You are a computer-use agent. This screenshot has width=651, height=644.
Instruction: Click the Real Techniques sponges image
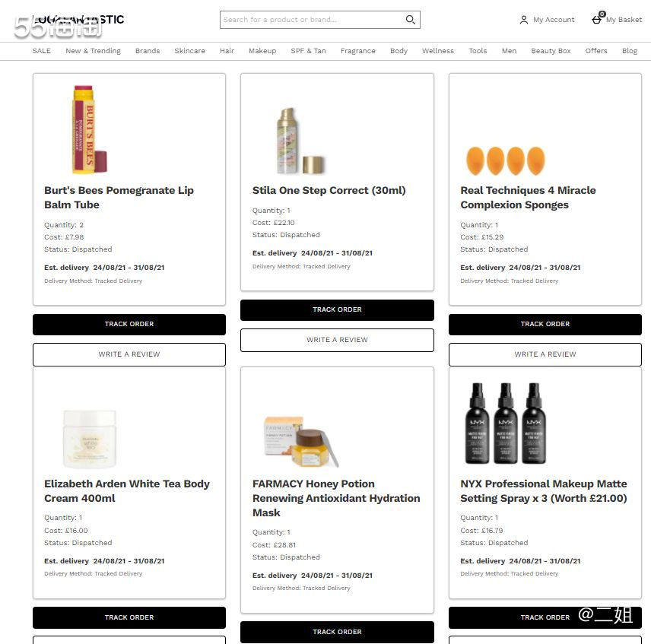pyautogui.click(x=505, y=160)
